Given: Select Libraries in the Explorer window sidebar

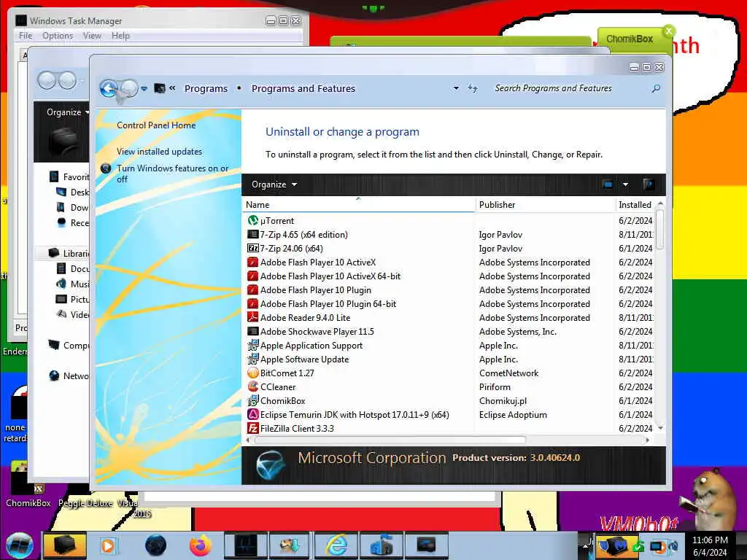Looking at the screenshot, I should [69, 253].
